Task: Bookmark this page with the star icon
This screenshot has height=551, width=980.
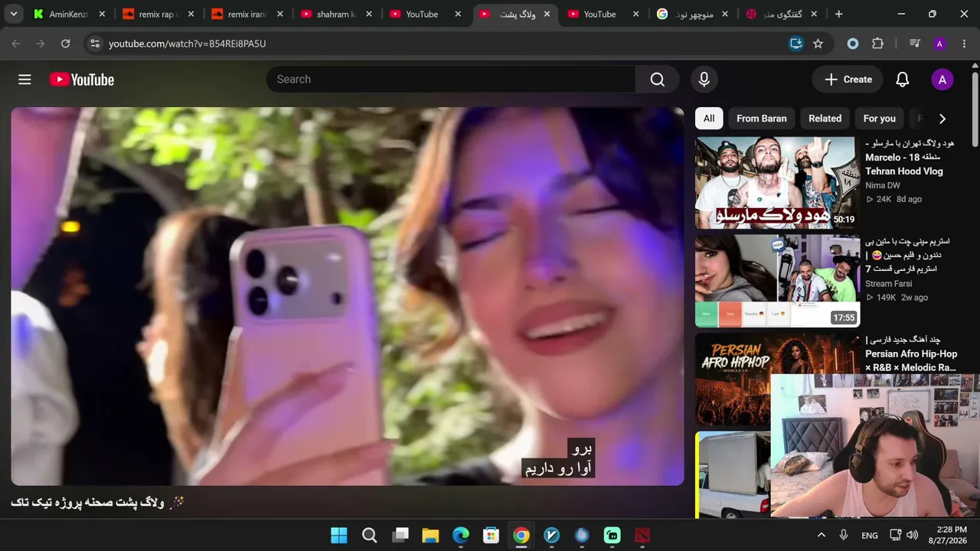Action: click(818, 44)
